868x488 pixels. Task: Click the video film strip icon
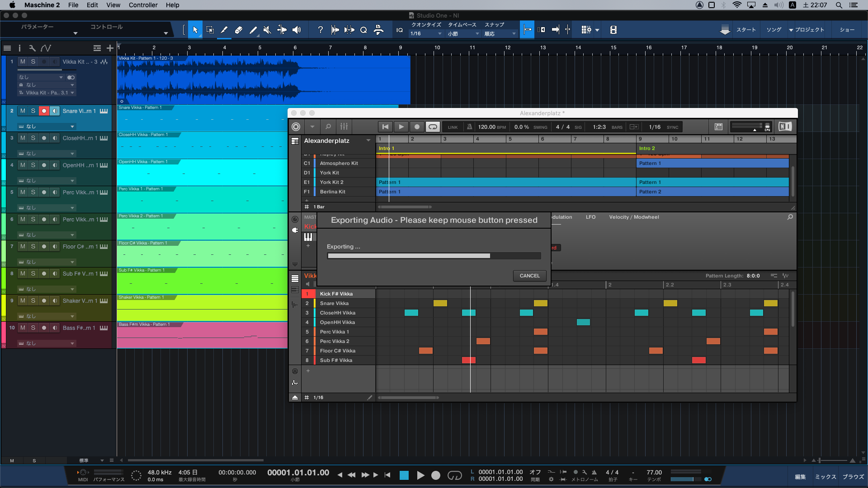click(613, 30)
